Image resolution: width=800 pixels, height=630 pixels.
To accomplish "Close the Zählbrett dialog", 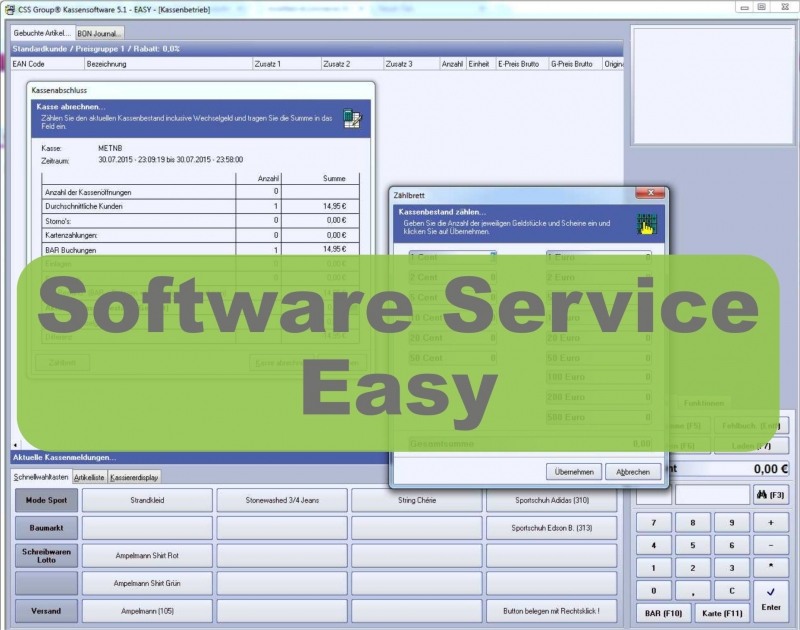I will click(x=650, y=193).
